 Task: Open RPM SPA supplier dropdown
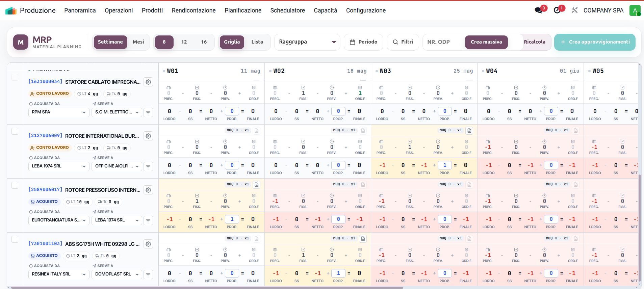59,112
